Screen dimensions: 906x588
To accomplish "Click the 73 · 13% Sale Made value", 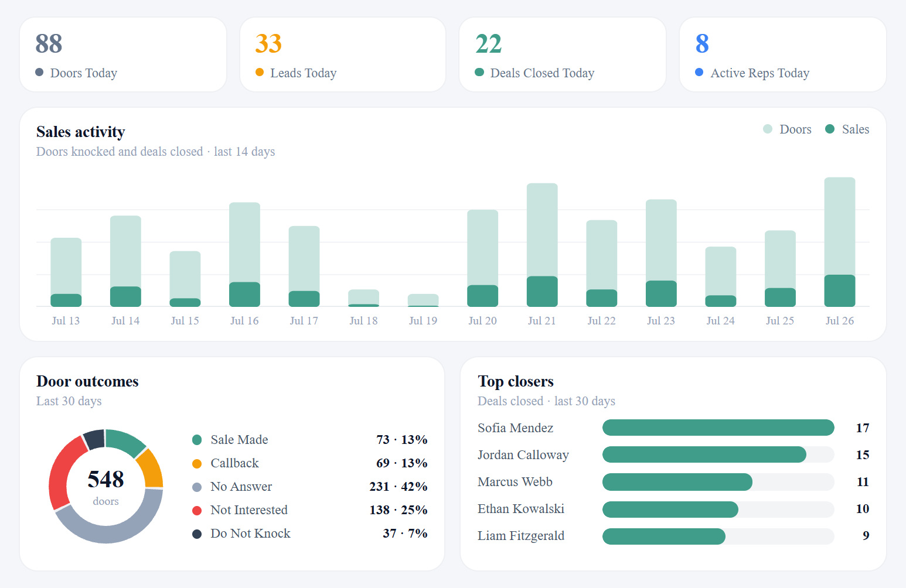I will 402,440.
